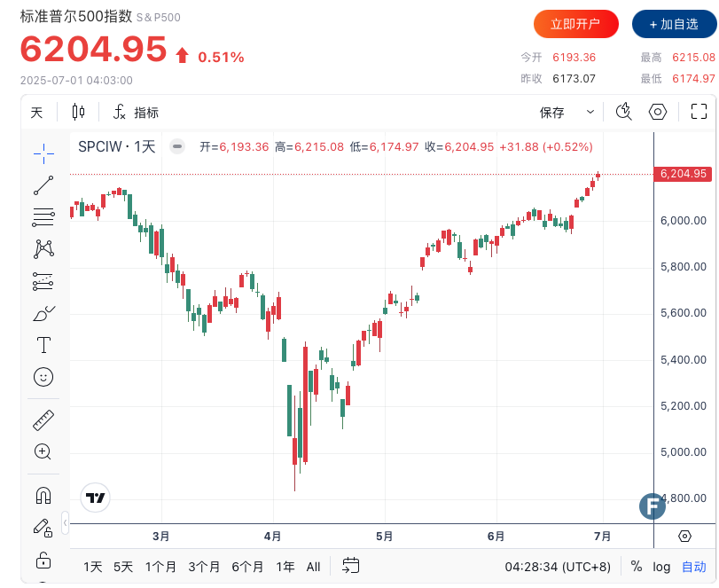Open the 天 interval dropdown
719x588 pixels.
(36, 113)
